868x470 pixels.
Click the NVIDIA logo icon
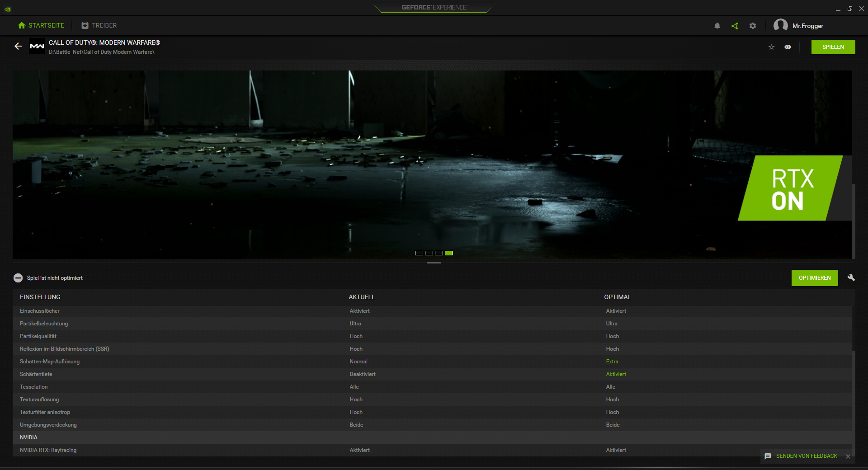(8, 9)
